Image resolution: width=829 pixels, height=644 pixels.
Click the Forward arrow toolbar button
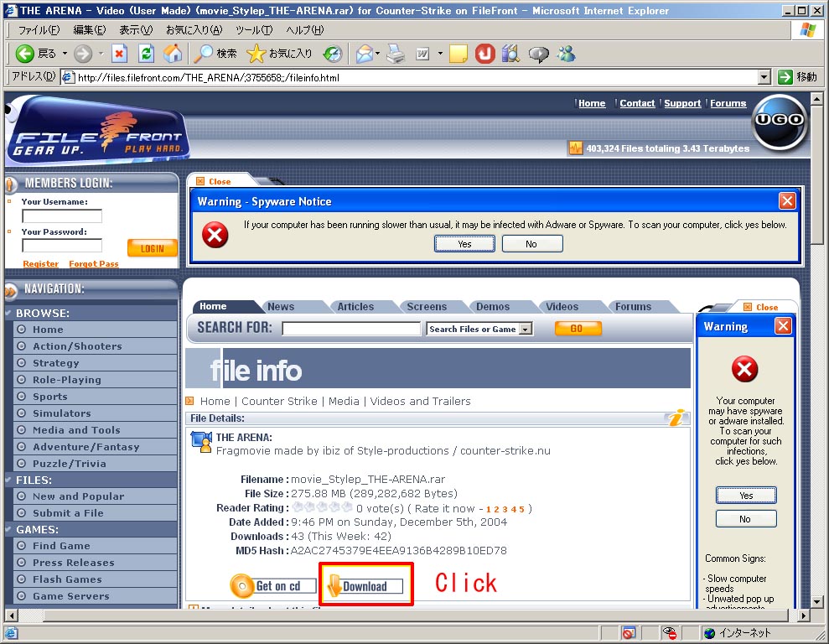coord(83,54)
